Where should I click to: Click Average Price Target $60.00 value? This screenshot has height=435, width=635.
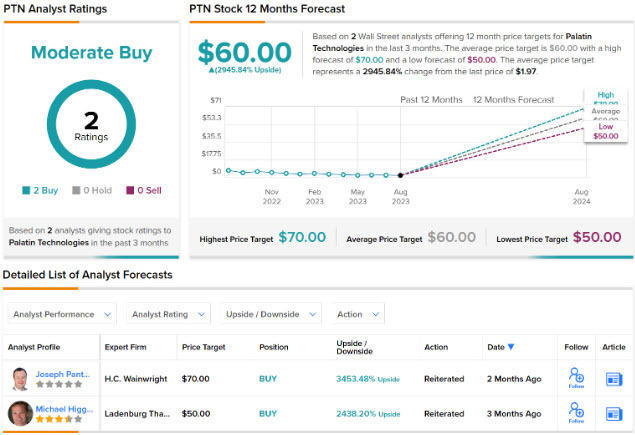pyautogui.click(x=452, y=237)
